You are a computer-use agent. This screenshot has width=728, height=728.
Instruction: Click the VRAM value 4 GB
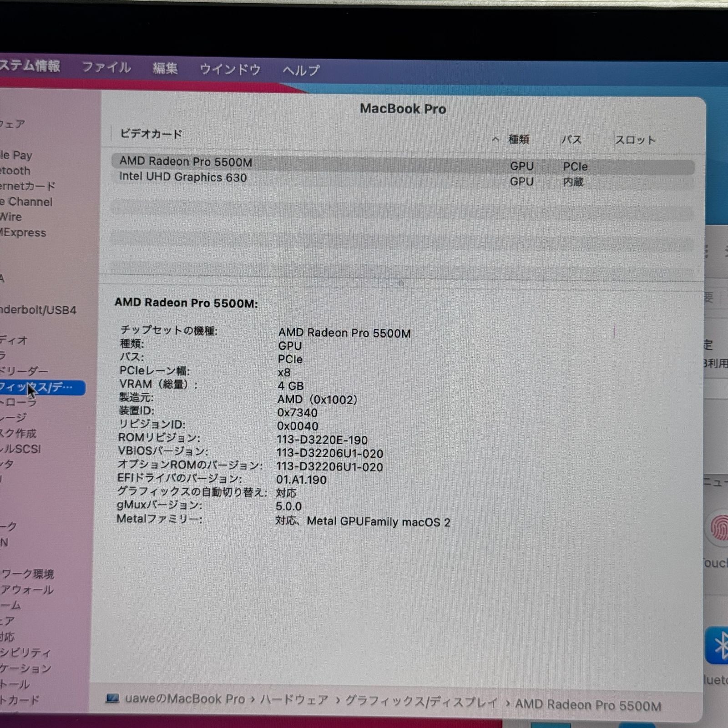click(x=291, y=386)
